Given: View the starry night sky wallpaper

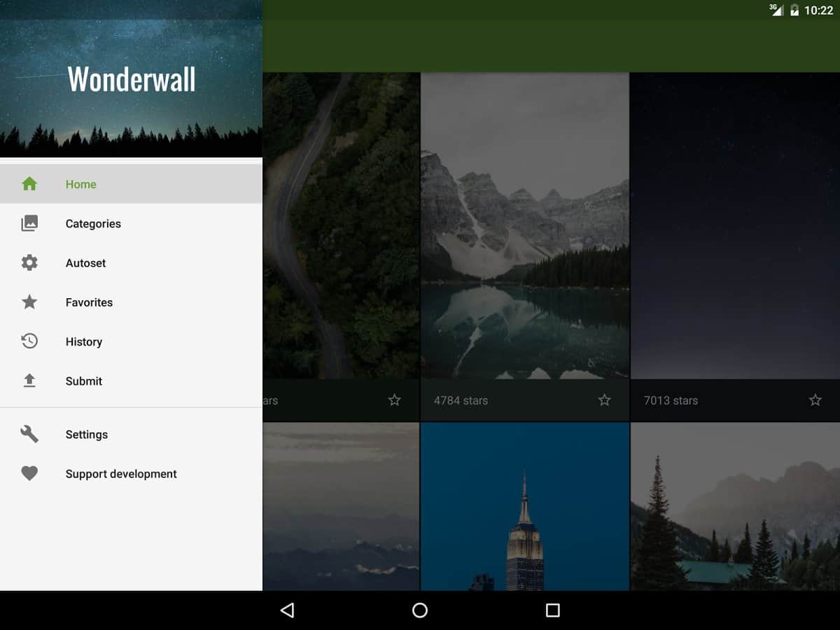Looking at the screenshot, I should 735,225.
